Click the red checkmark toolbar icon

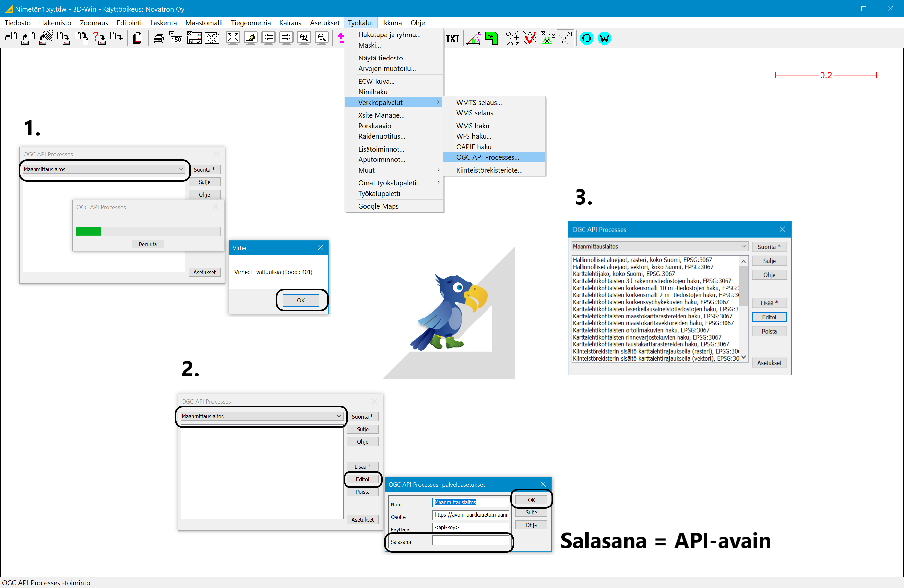tap(530, 38)
